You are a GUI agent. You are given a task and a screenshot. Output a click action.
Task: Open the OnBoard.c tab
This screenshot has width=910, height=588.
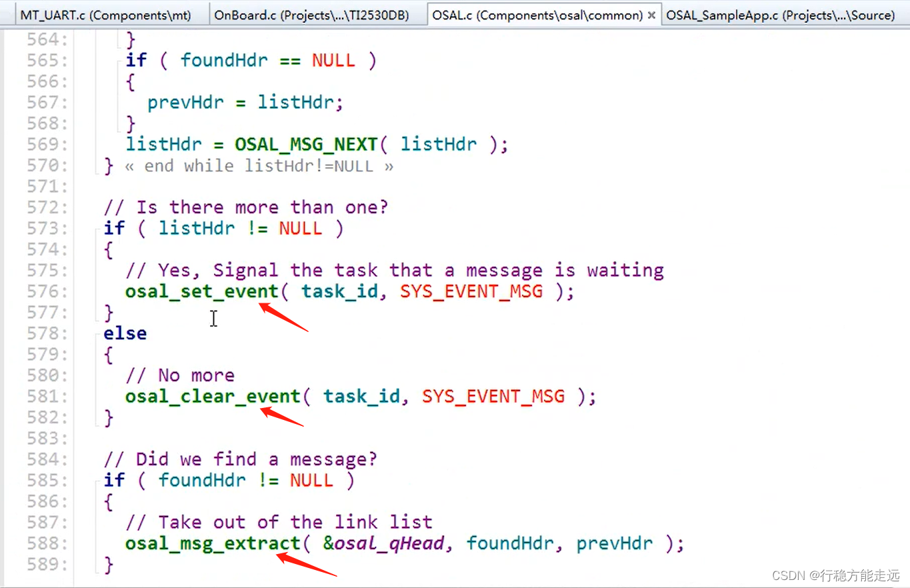pyautogui.click(x=311, y=15)
